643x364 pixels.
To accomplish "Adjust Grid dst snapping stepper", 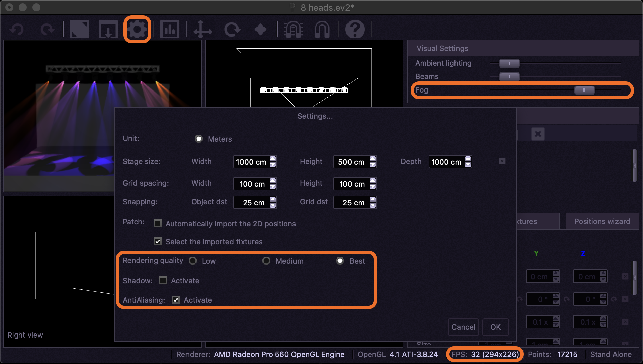I will coord(373,200).
